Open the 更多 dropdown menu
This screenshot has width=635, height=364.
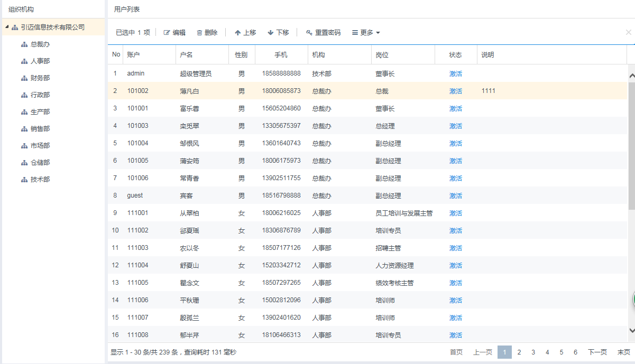click(366, 33)
